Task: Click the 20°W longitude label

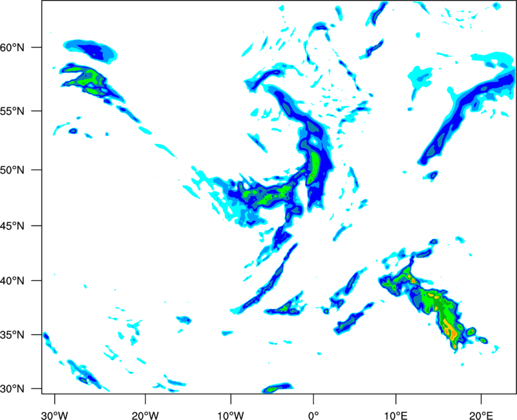Action: click(145, 415)
